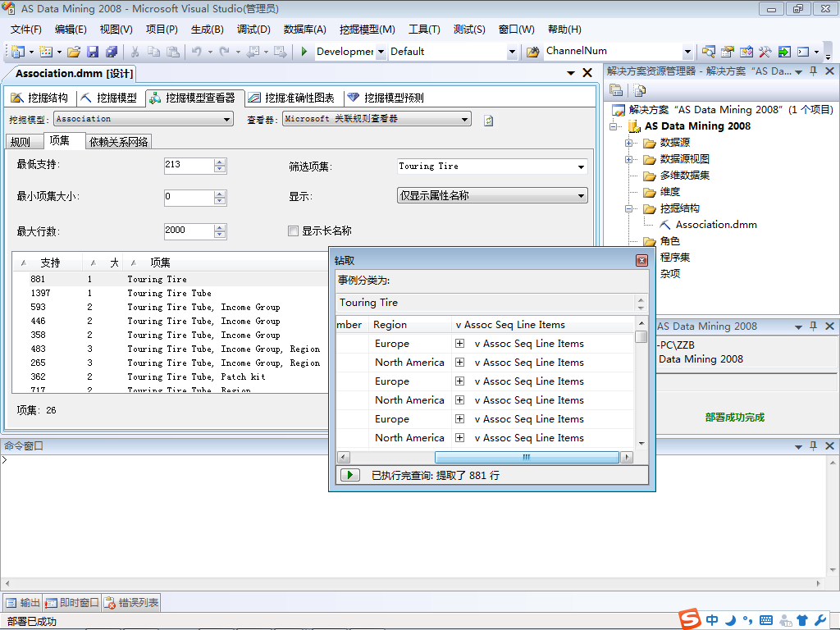Screen dimensions: 840x630
Task: Increase 最低支持 value with the up spinner
Action: click(220, 162)
